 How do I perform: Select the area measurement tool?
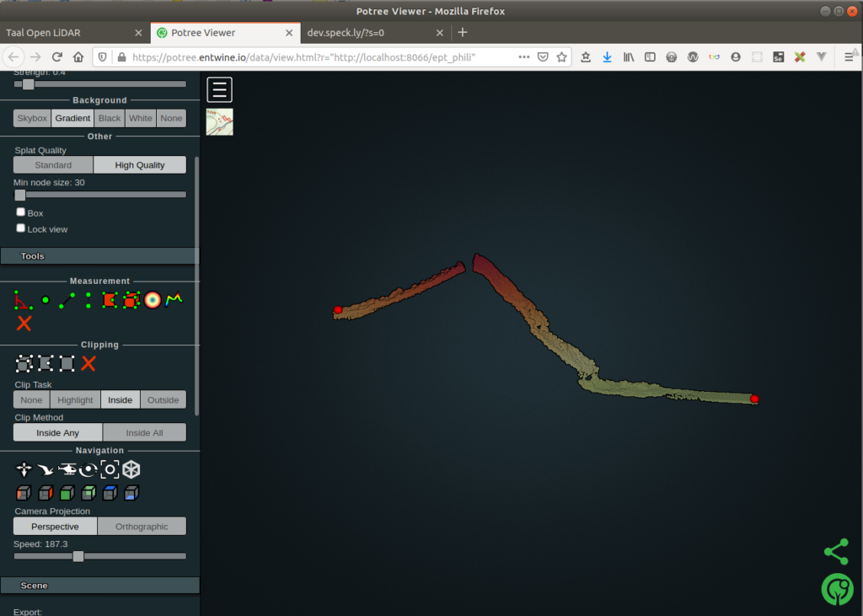(x=110, y=300)
